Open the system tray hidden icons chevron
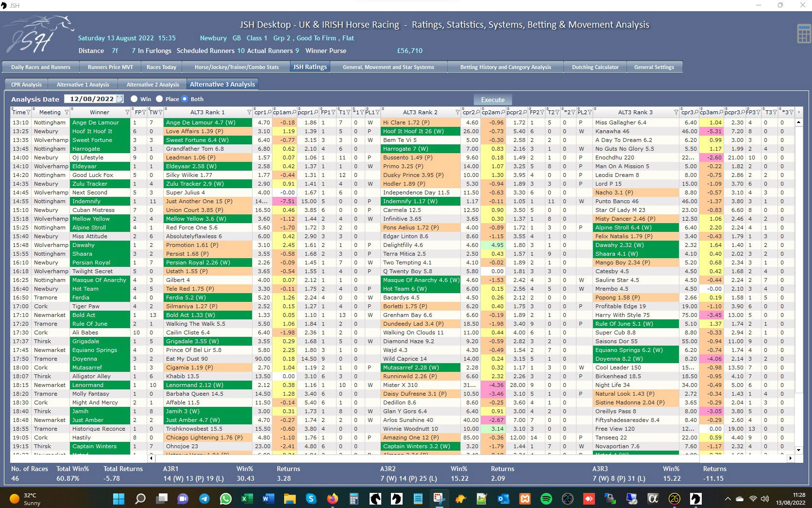812x508 pixels. tap(727, 498)
